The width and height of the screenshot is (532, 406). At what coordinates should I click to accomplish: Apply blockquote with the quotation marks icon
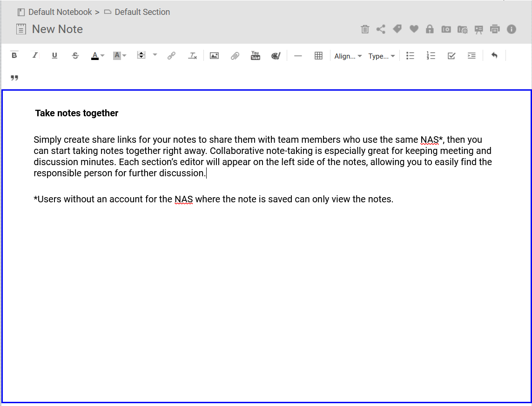click(x=14, y=78)
